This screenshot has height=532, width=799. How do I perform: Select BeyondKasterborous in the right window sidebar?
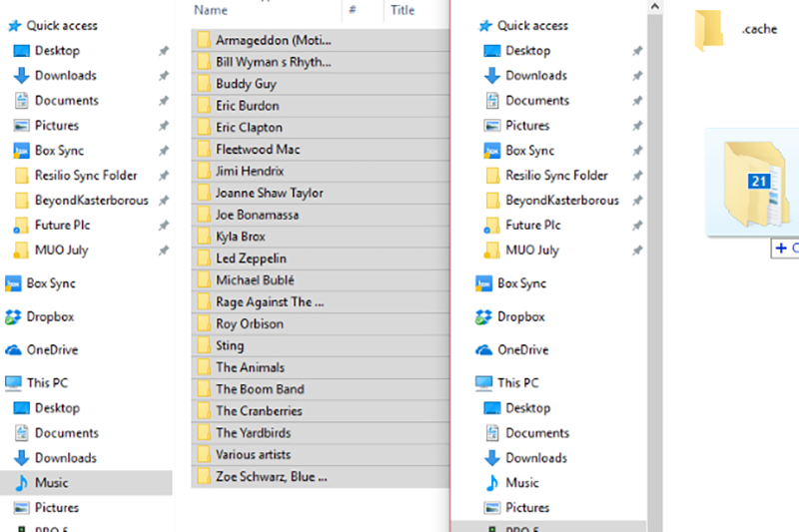(x=561, y=200)
